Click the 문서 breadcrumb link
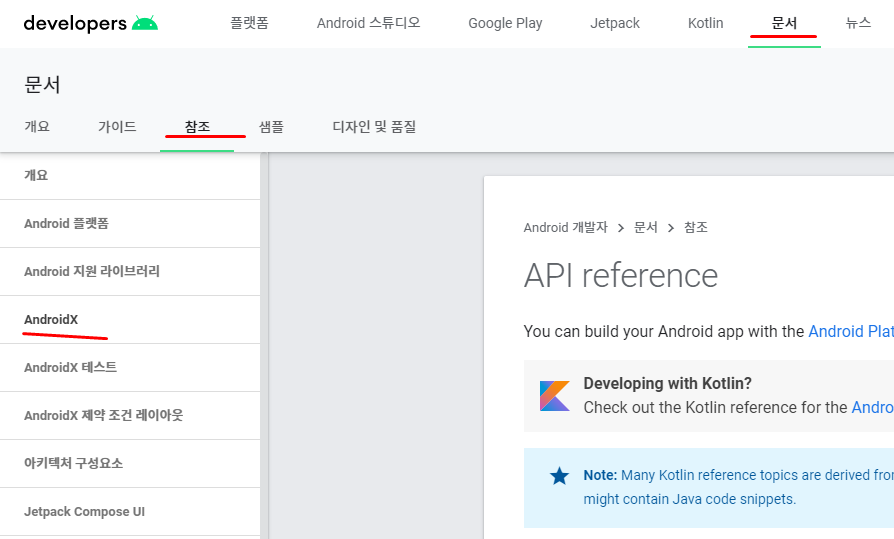894x539 pixels. tap(645, 228)
